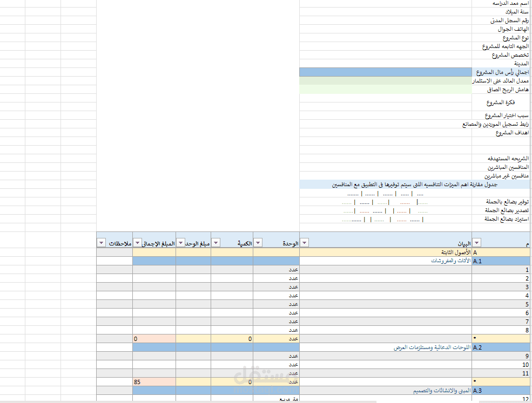Click the المنافسين المباشرين label cell
Screen dimensions: 532x403
pyautogui.click(x=501, y=167)
